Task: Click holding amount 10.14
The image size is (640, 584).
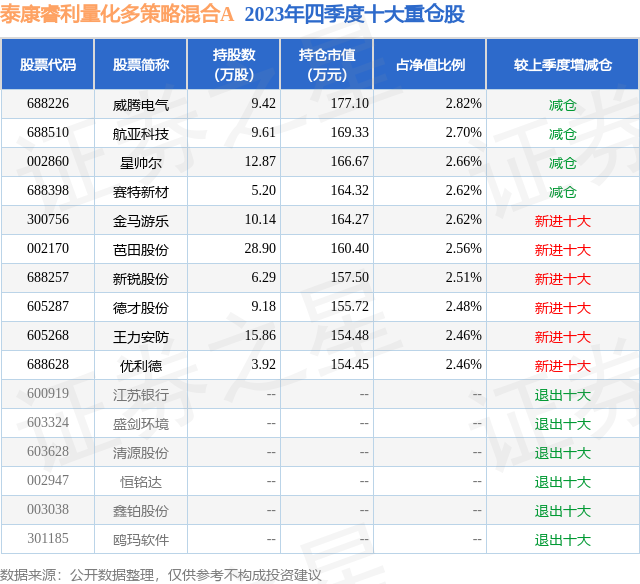Action: [x=260, y=220]
